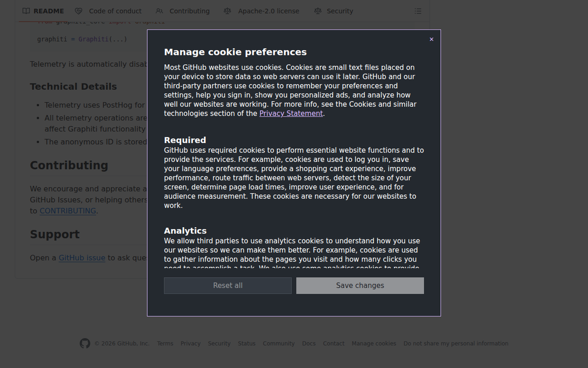Open the Privacy Statement link

tap(291, 113)
